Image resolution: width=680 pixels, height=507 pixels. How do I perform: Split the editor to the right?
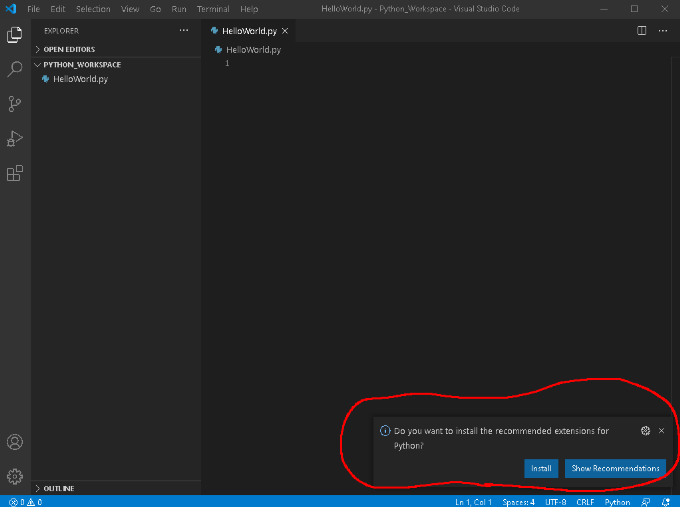point(641,30)
